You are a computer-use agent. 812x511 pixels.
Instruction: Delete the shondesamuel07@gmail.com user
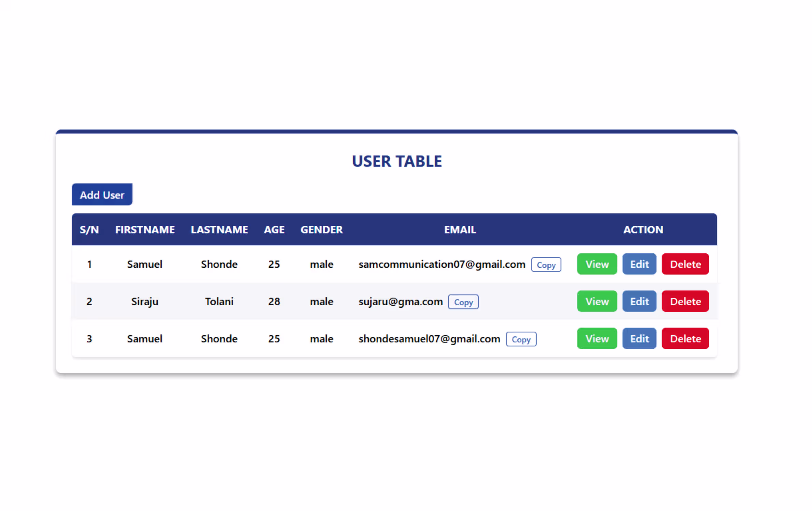[685, 338]
